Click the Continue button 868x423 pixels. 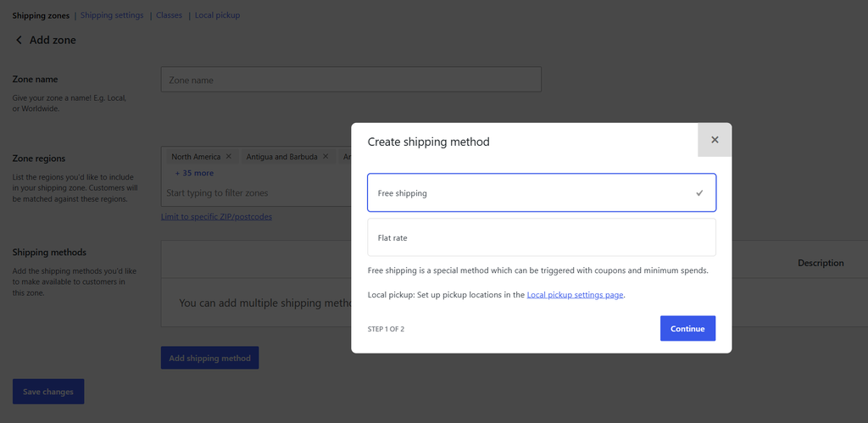coord(687,328)
